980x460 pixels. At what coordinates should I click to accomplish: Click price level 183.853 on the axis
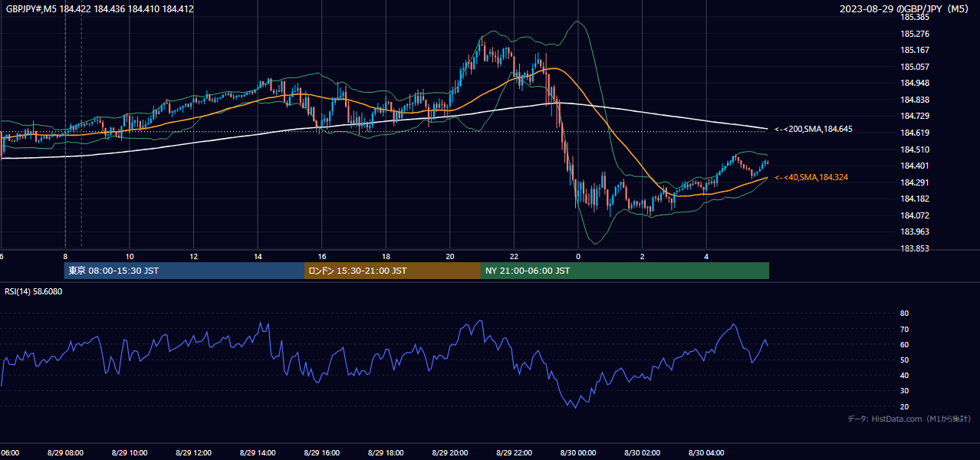point(915,248)
